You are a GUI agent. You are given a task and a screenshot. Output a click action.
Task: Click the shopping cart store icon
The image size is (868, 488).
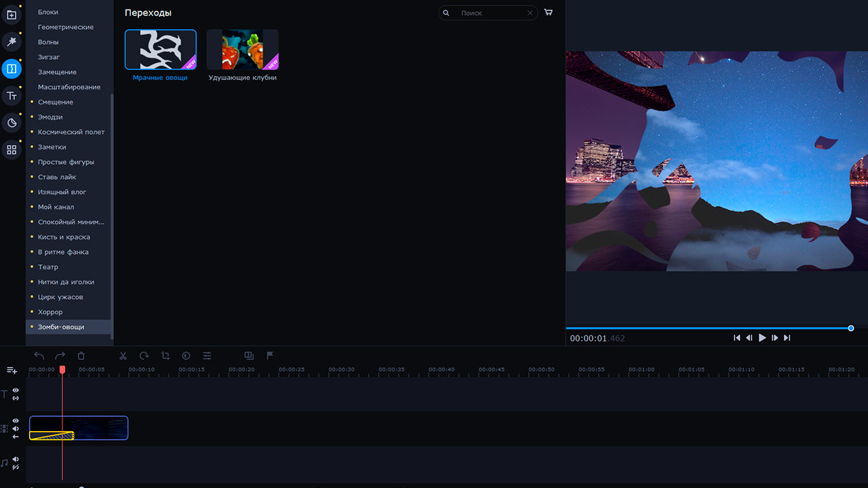[549, 12]
